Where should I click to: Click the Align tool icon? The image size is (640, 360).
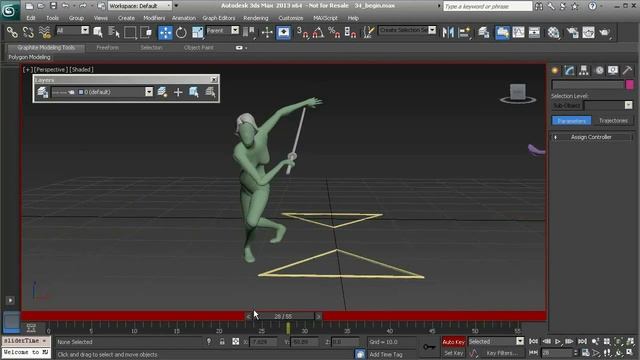point(464,32)
